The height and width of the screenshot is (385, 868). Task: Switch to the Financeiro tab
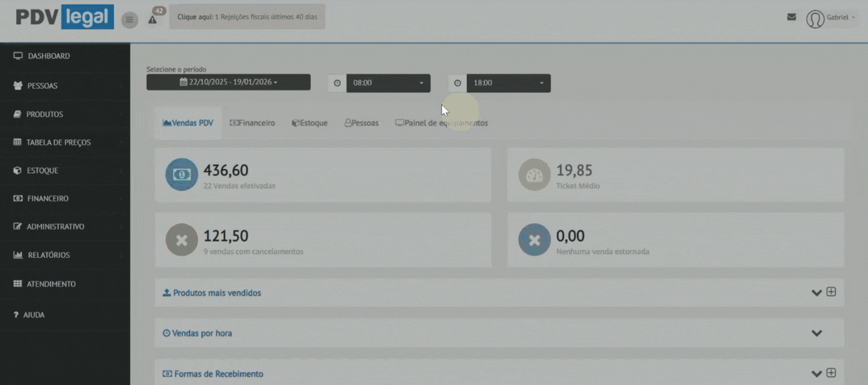click(x=252, y=123)
